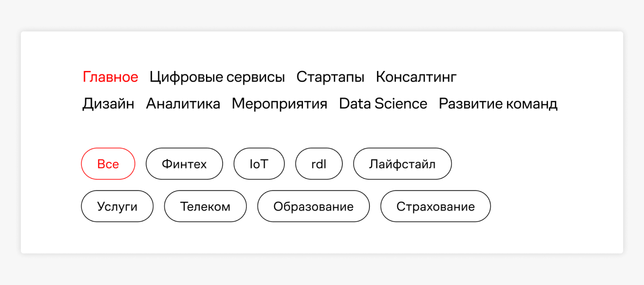
Task: Navigate to Мероприятия
Action: pos(279,104)
